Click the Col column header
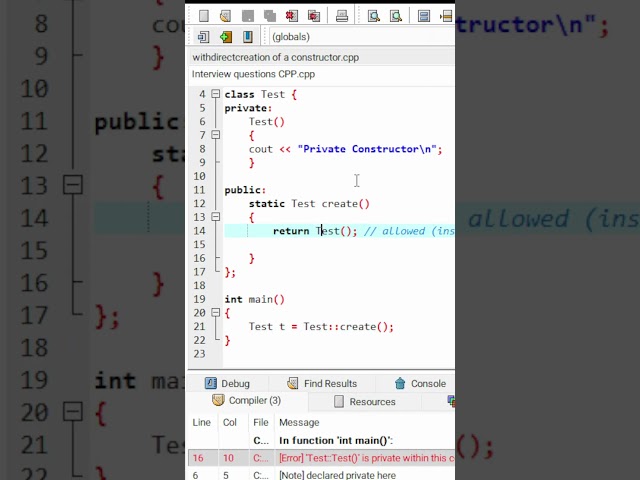This screenshot has height=480, width=640. click(229, 422)
